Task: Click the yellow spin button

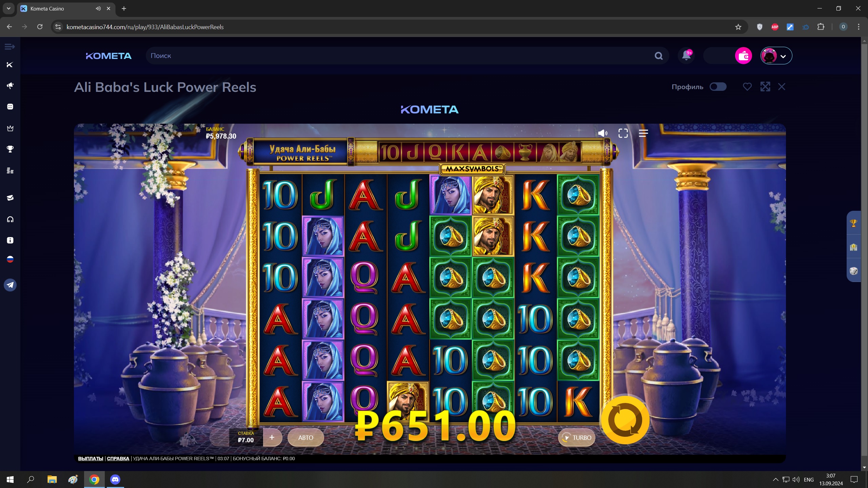Action: pyautogui.click(x=625, y=420)
